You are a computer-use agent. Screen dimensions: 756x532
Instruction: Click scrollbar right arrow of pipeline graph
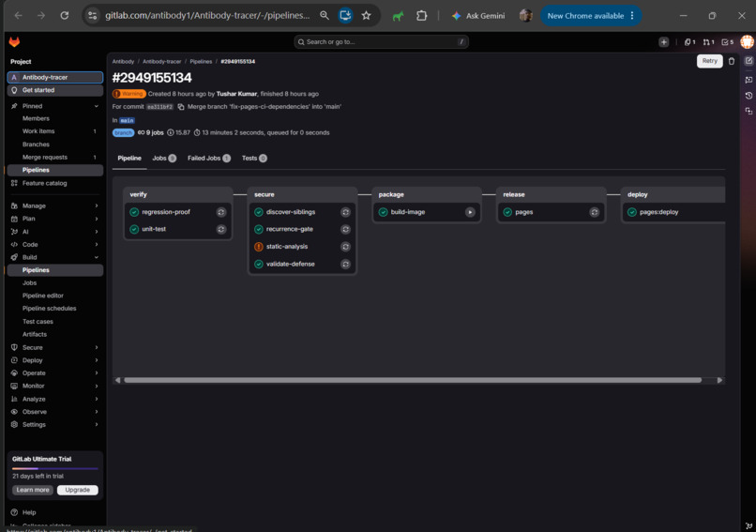pyautogui.click(x=719, y=380)
